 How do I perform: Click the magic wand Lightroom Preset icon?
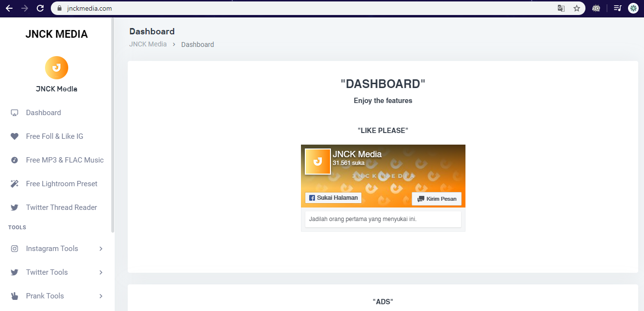click(x=15, y=184)
